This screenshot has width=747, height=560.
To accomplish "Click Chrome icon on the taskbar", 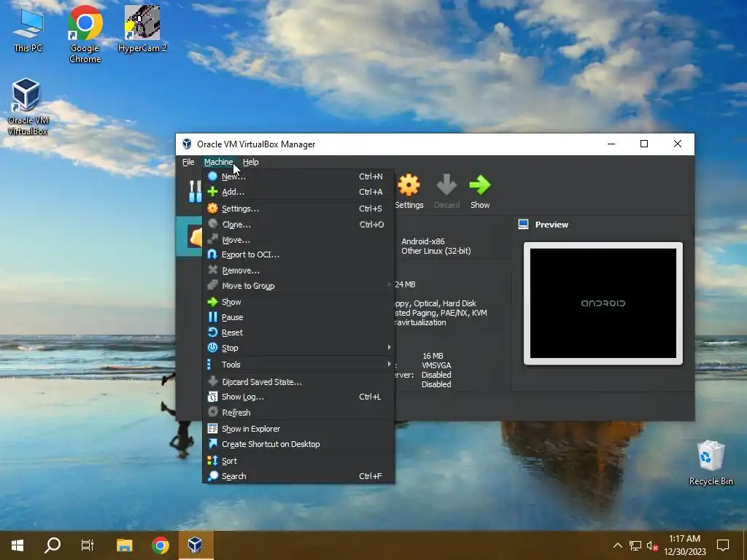I will click(160, 545).
